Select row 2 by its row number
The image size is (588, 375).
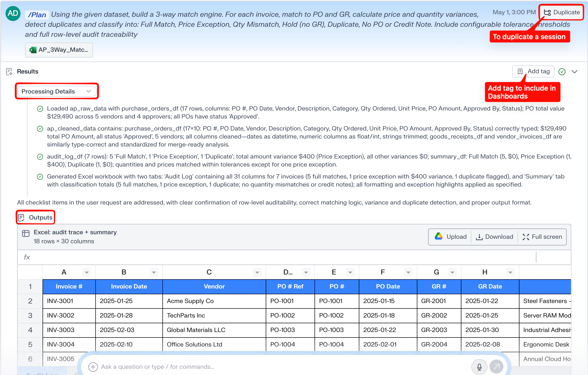[30, 301]
